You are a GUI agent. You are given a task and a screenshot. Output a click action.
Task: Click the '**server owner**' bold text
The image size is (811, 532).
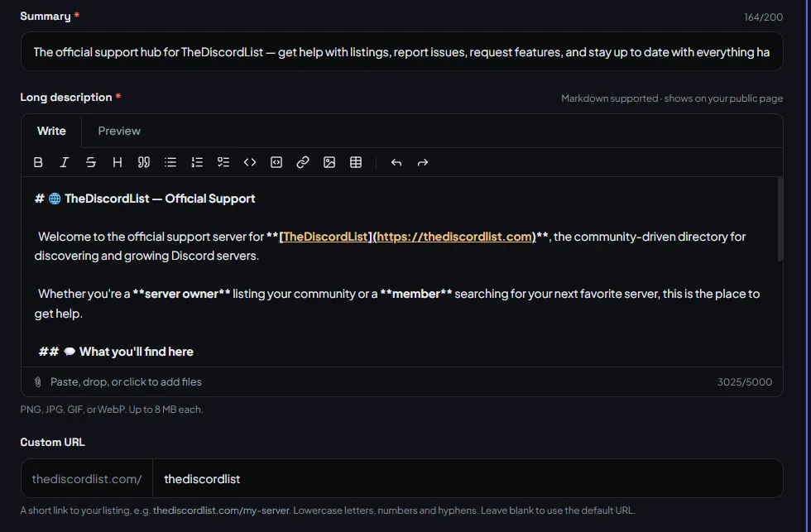click(x=181, y=294)
